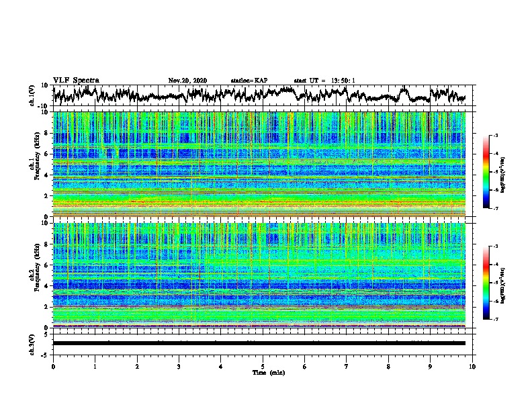
Task: Click the ch.2 spectrogram color scale bar
Action: [486, 283]
